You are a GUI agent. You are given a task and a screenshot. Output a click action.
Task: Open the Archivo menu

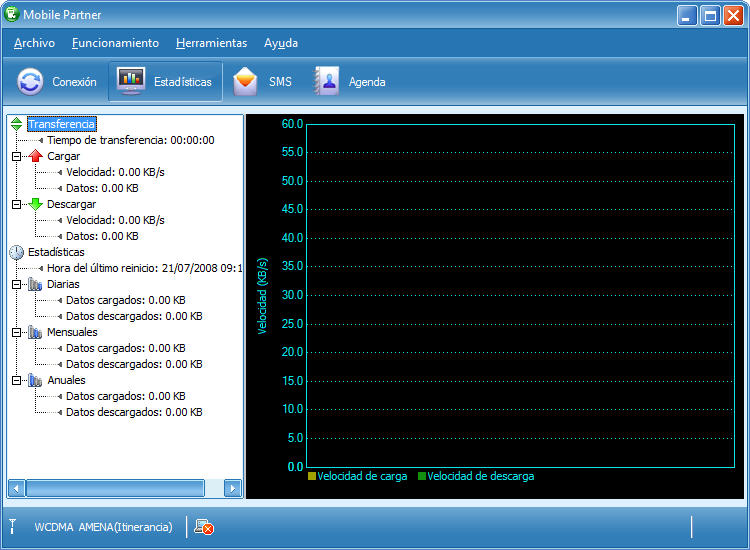34,43
